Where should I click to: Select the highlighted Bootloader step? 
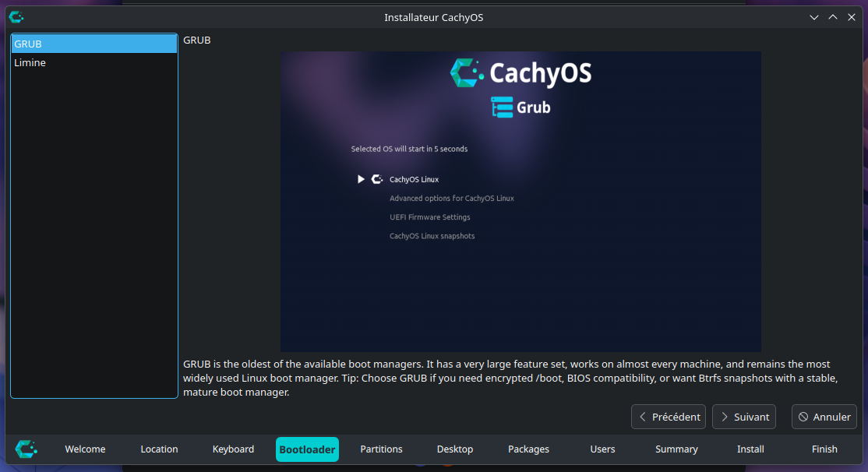[307, 449]
